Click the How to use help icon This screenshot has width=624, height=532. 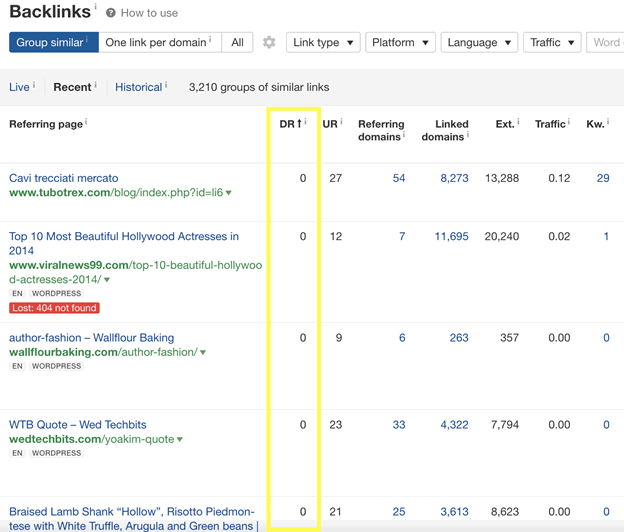pyautogui.click(x=111, y=13)
